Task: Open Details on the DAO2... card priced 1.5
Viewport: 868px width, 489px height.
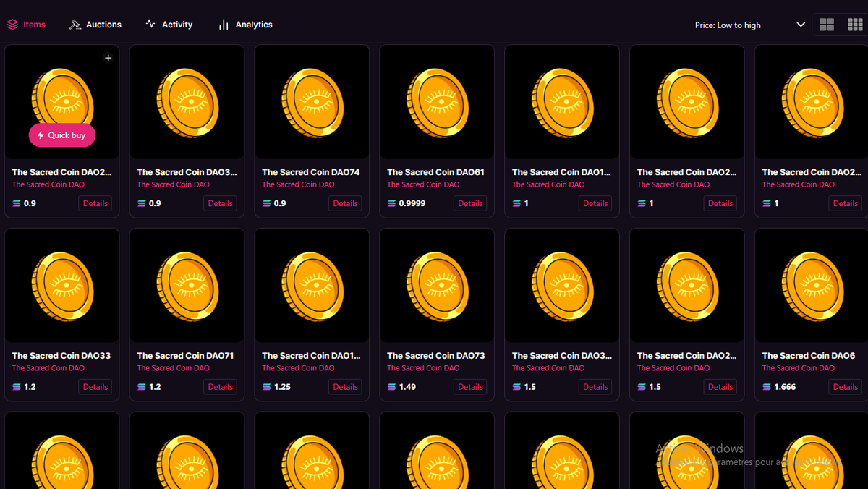Action: [x=720, y=387]
